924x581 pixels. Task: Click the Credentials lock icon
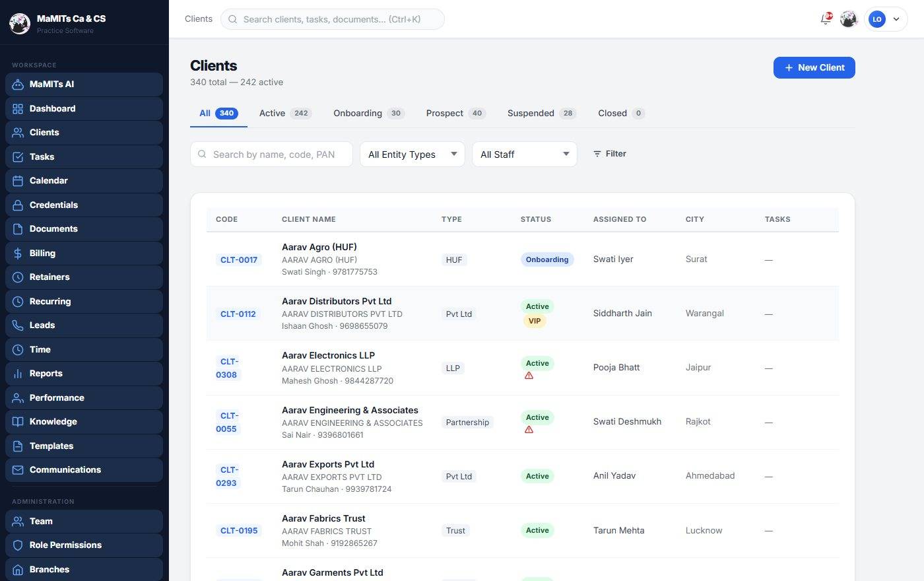pos(18,205)
